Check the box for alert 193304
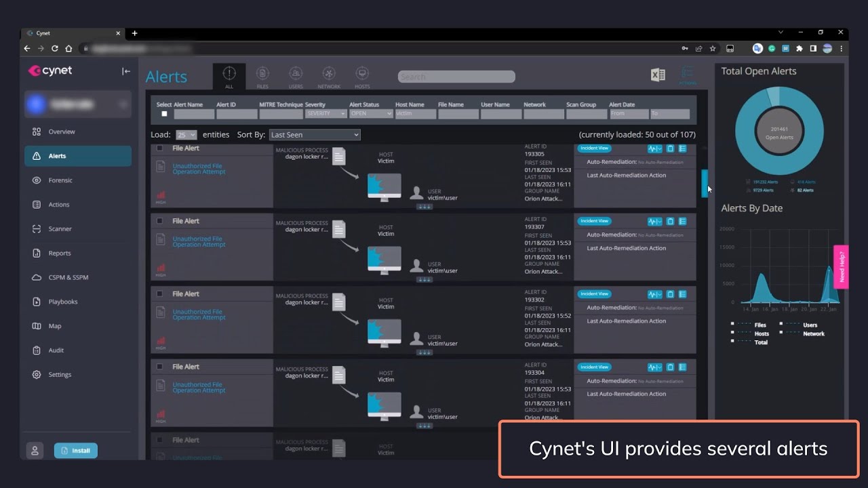 coord(160,367)
